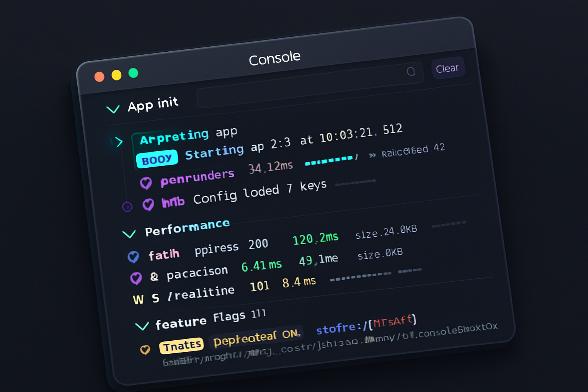
Task: Expand the Arpreting app log entry
Action: pyautogui.click(x=119, y=142)
